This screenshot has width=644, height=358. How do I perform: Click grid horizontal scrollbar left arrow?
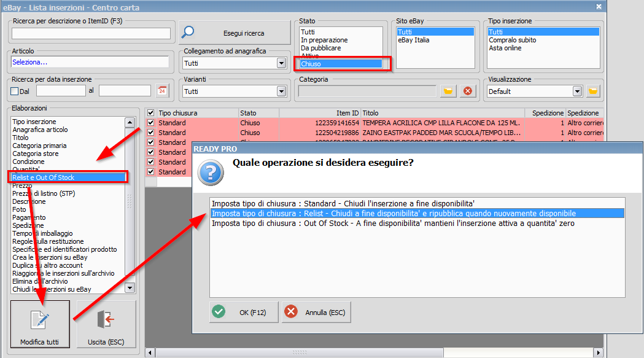(x=150, y=352)
